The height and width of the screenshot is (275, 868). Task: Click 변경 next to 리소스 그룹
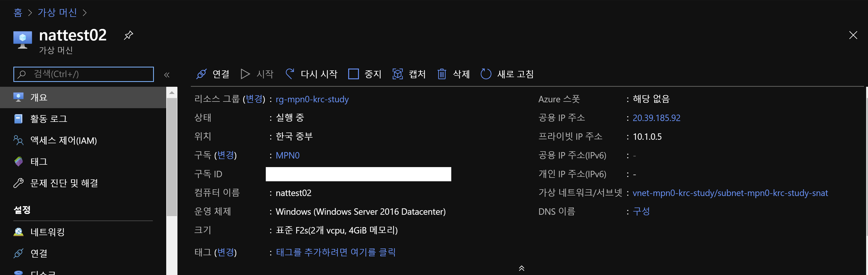click(x=254, y=99)
